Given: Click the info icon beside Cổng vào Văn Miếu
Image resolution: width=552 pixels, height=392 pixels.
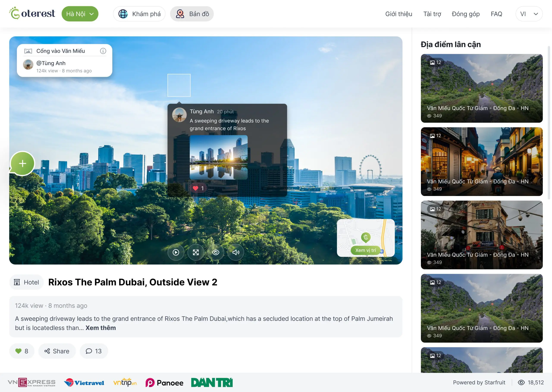Looking at the screenshot, I should coord(103,51).
